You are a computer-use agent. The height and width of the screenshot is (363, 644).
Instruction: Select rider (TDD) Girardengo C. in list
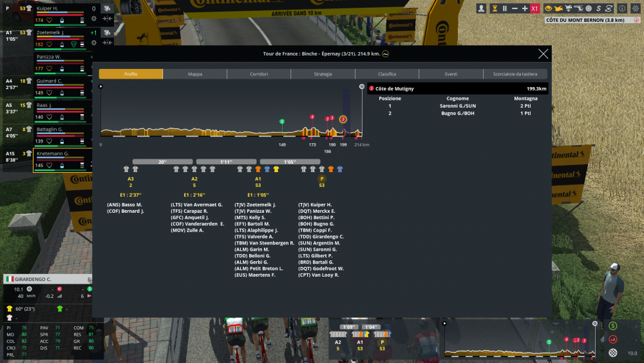click(321, 237)
